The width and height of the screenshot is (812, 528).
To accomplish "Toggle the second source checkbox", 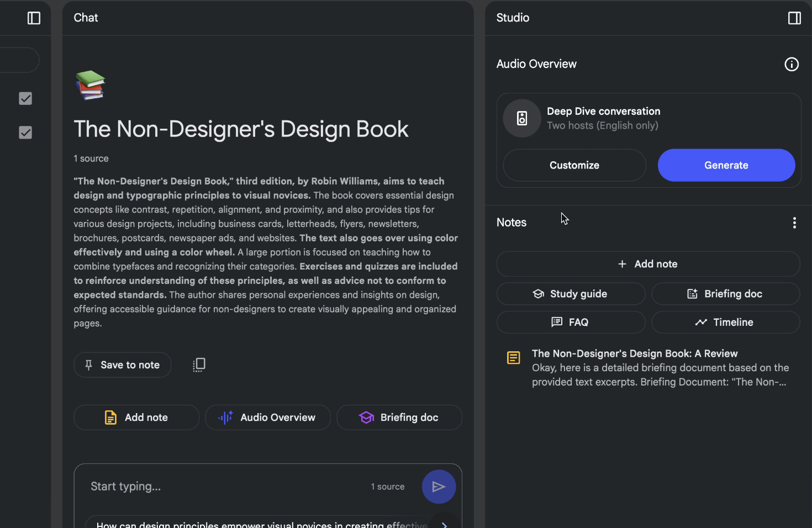I will [25, 133].
